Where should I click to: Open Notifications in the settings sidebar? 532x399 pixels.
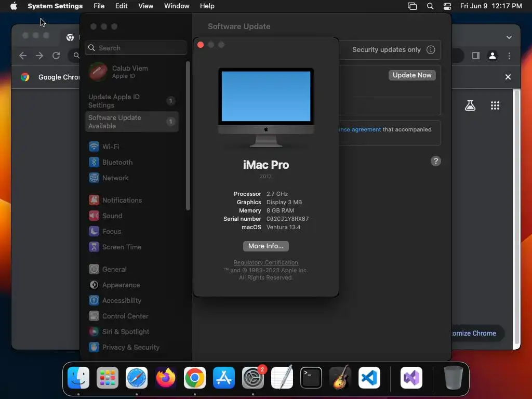131,200
